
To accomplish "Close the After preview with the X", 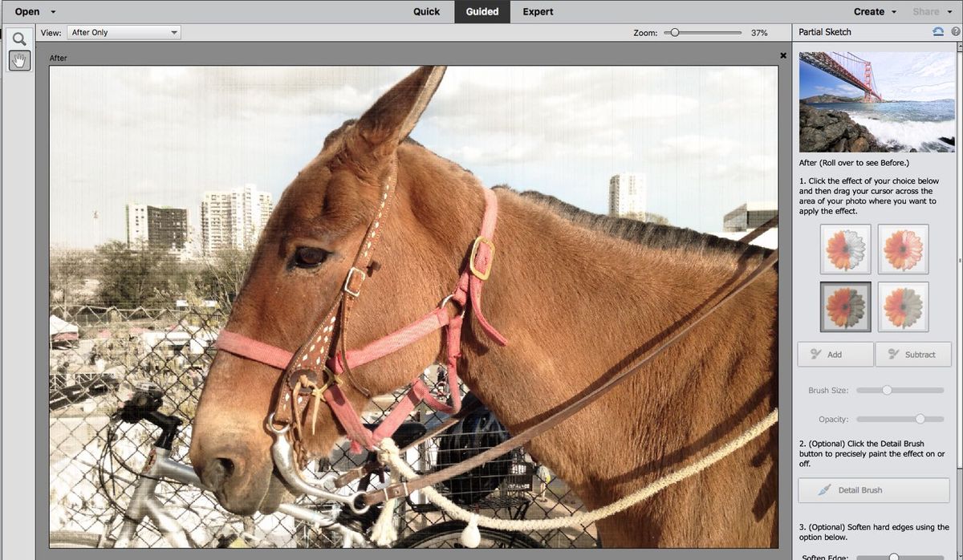I will [x=782, y=55].
